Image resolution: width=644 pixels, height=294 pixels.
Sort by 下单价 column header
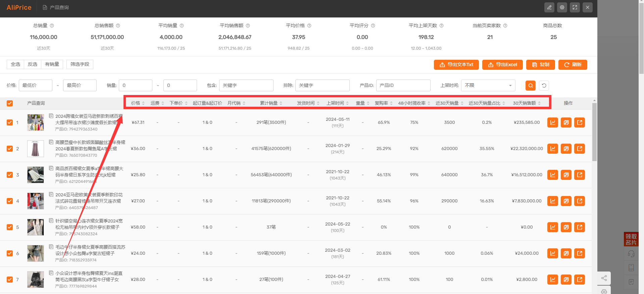(x=179, y=103)
